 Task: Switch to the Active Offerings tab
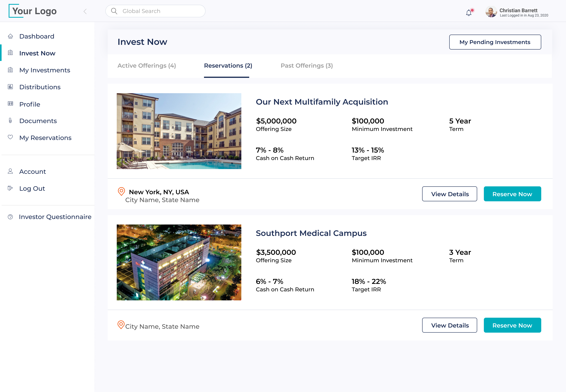(x=147, y=66)
